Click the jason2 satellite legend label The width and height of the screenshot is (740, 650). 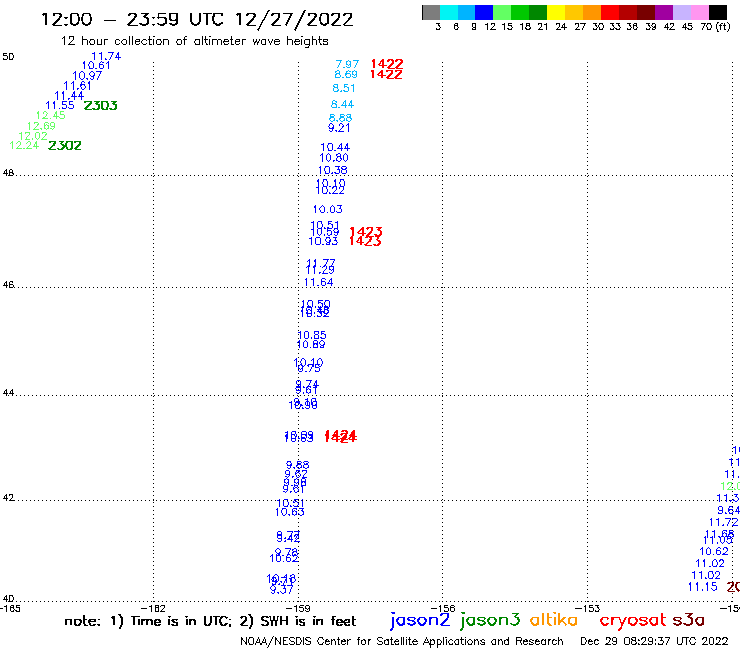tap(420, 620)
